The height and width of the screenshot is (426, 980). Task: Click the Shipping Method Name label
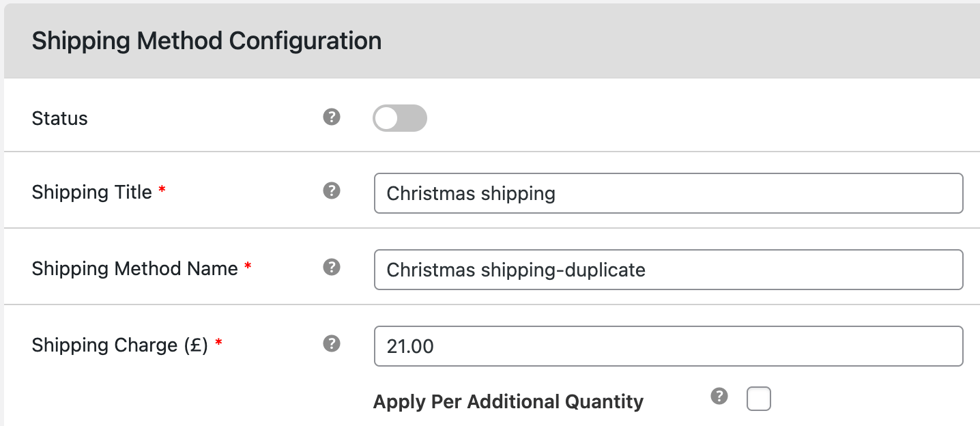coord(134,269)
